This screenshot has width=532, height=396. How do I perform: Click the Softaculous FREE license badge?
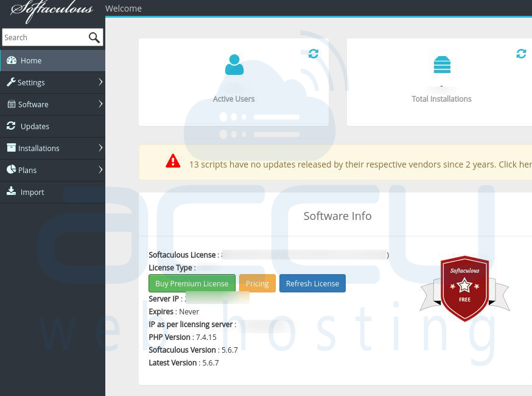[x=465, y=288]
